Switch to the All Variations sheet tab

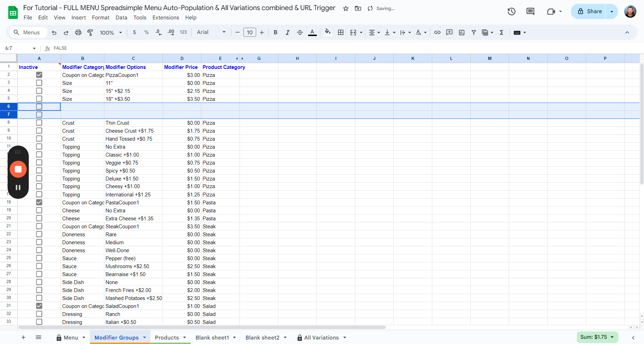(321, 337)
